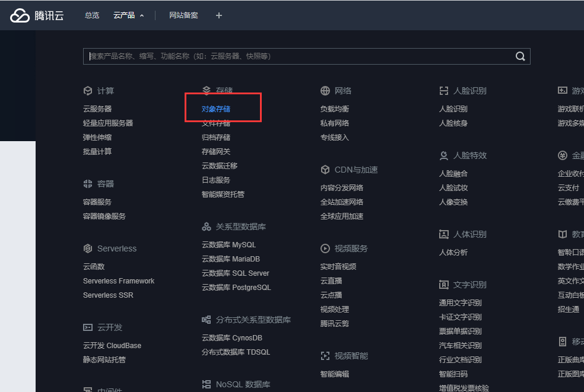Viewport: 584px width, 392px height.
Task: Click the Tencent Cloud logo
Action: pos(37,15)
